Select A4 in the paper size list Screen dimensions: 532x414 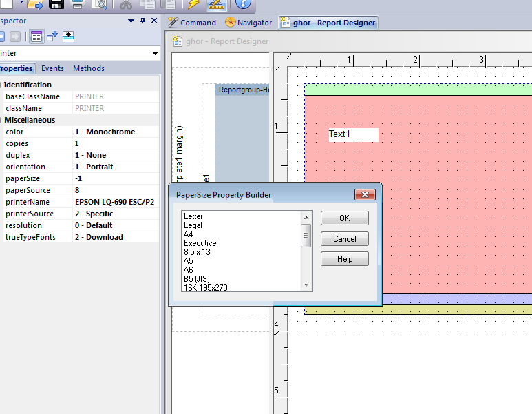pyautogui.click(x=189, y=234)
